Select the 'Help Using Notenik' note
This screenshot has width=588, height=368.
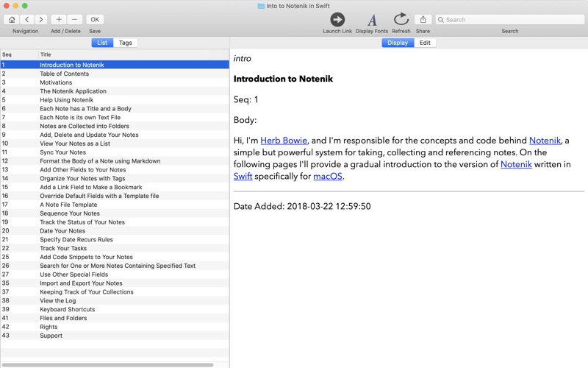click(x=115, y=100)
